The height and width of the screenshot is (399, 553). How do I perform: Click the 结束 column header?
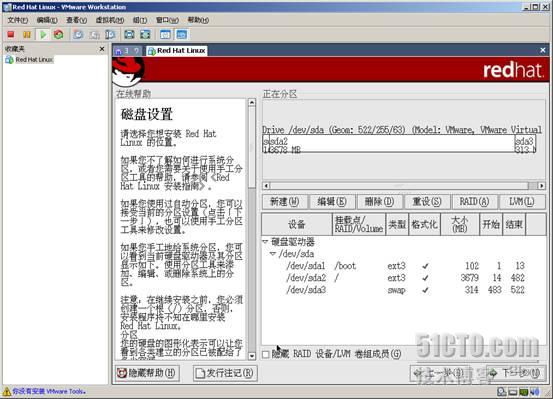click(514, 224)
